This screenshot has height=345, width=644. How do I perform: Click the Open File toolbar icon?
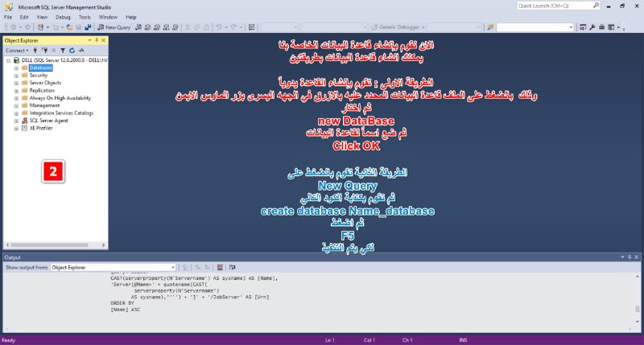(x=69, y=27)
